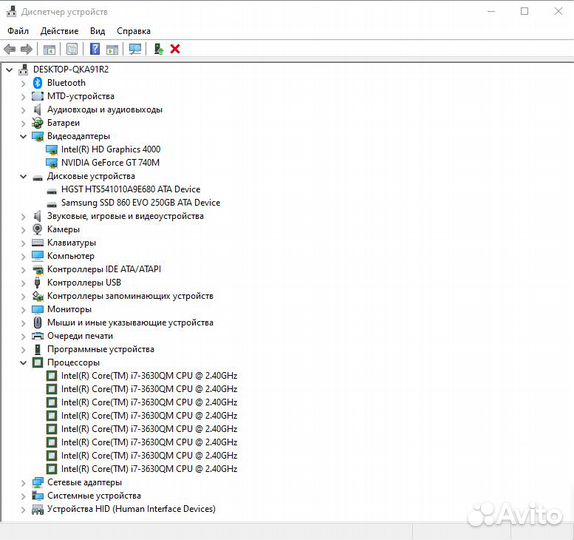The width and height of the screenshot is (574, 540).
Task: Collapse the Дисковые устройства category
Action: tap(23, 176)
